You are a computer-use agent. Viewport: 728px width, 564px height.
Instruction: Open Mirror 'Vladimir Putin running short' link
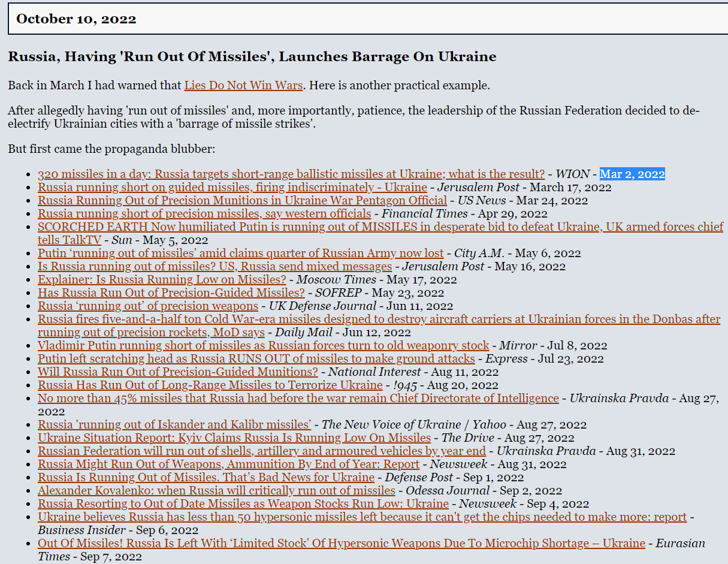point(263,345)
